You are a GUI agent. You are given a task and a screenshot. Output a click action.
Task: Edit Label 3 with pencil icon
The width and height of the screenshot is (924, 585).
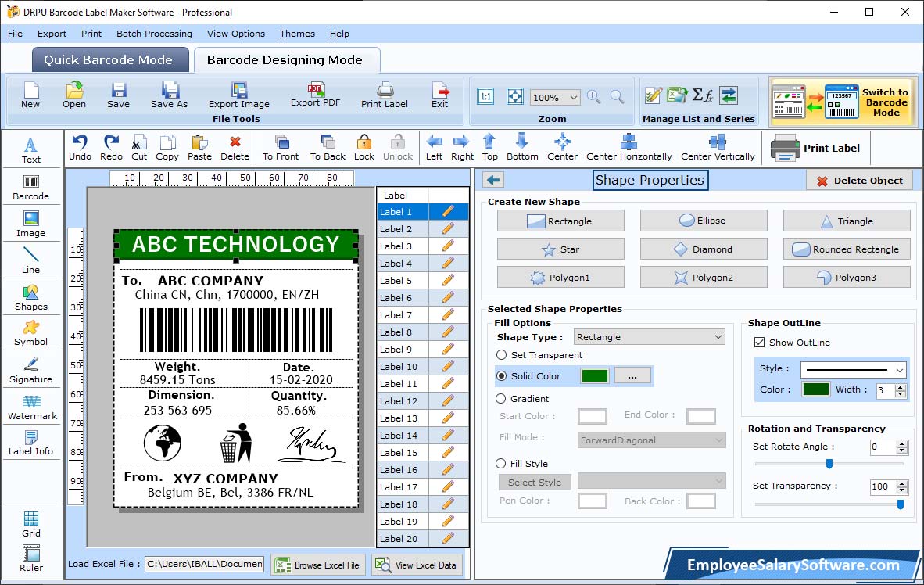pos(448,246)
